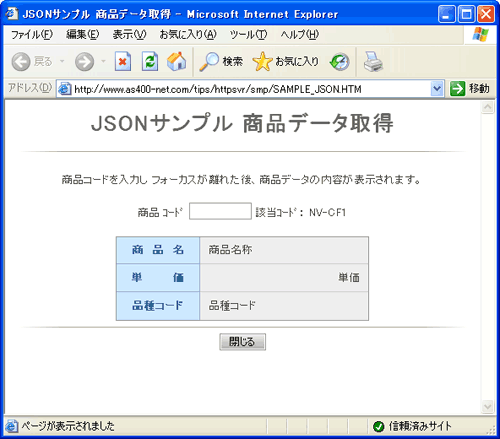
Task: Open the History clock icon
Action: [x=339, y=62]
